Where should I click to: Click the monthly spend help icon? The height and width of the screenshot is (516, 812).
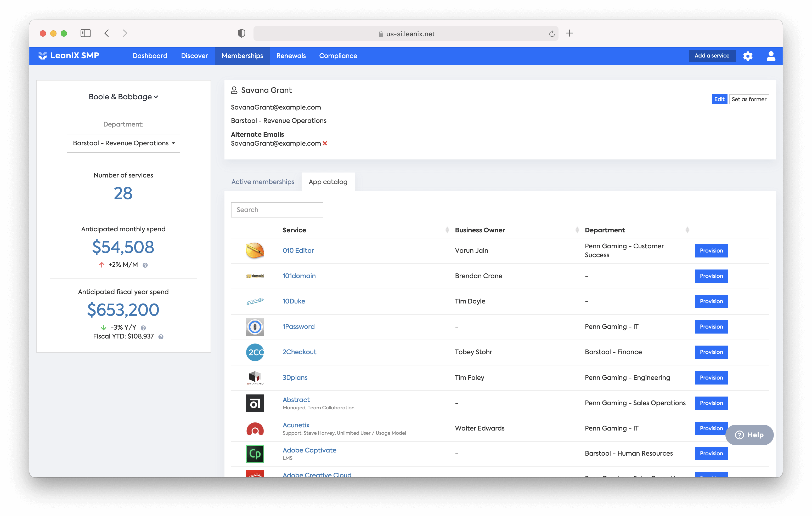pos(145,265)
